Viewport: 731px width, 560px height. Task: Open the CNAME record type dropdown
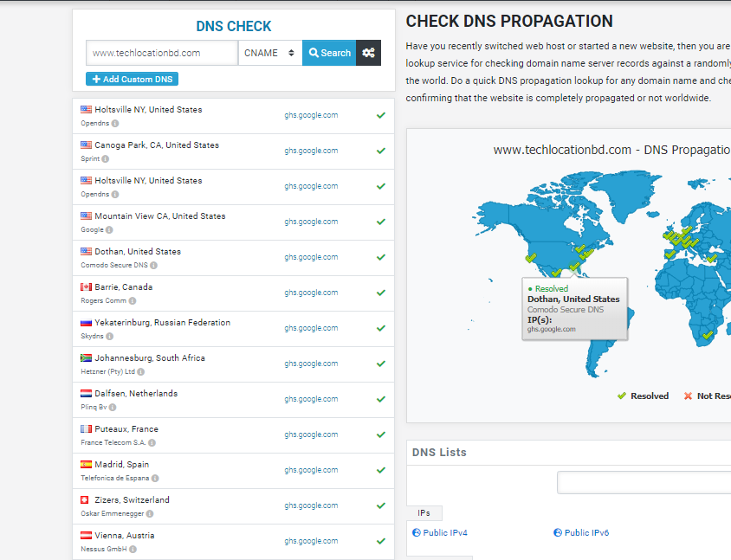coord(270,53)
